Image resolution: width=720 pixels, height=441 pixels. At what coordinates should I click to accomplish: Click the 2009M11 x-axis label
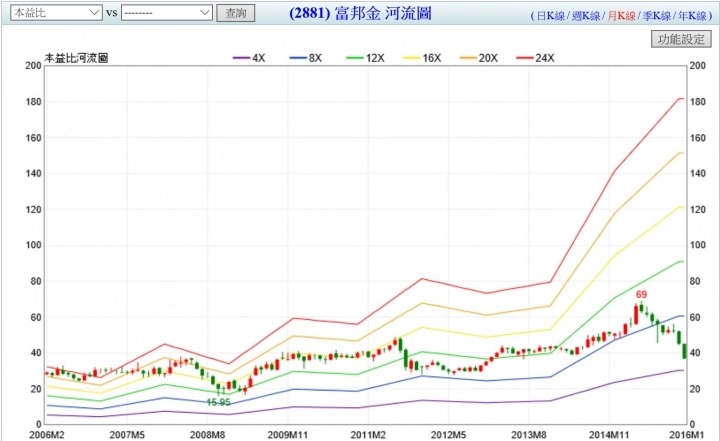(288, 435)
